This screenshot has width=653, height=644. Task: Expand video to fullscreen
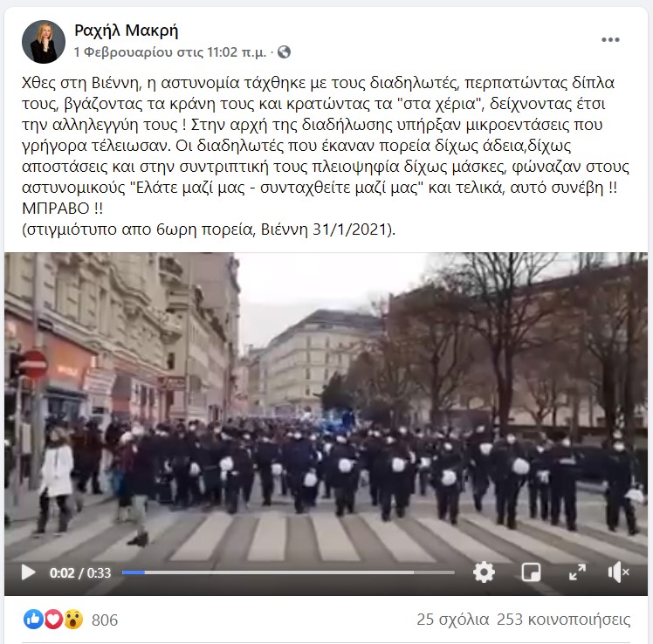[577, 572]
